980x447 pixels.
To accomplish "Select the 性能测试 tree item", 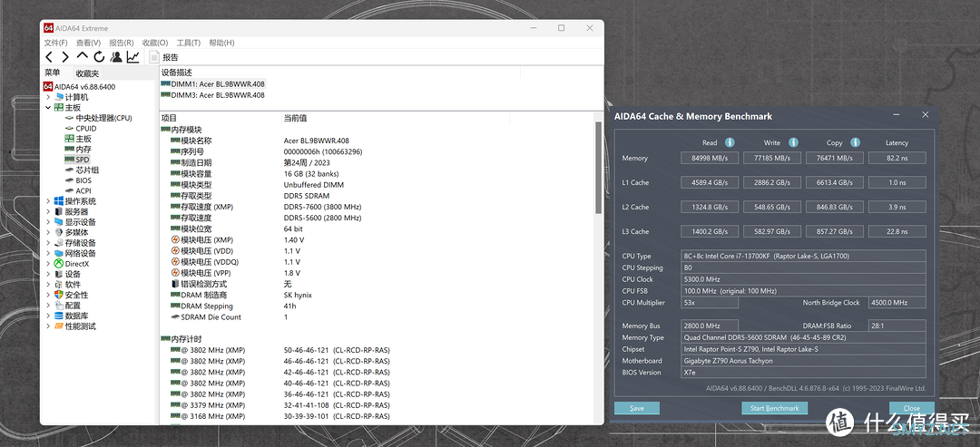I will point(75,326).
